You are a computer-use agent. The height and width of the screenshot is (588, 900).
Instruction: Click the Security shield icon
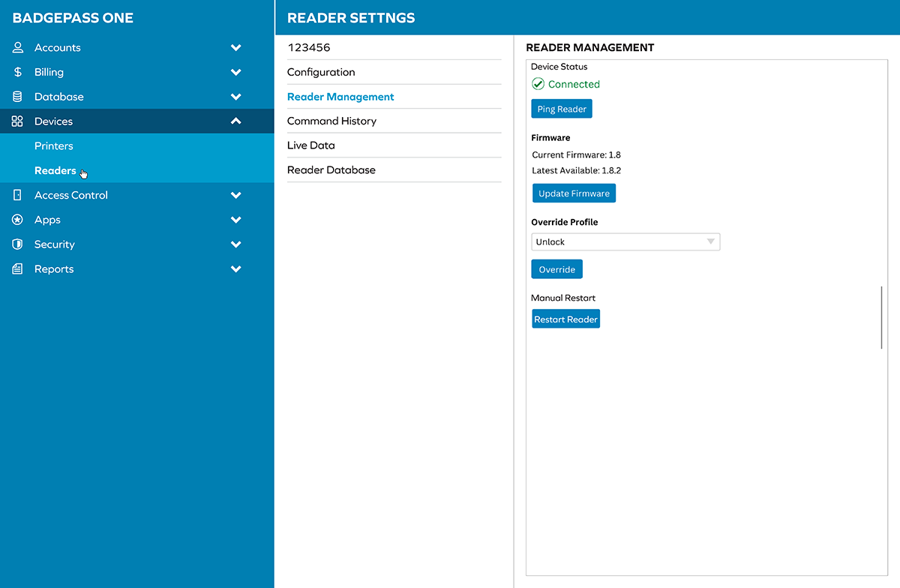(x=18, y=244)
